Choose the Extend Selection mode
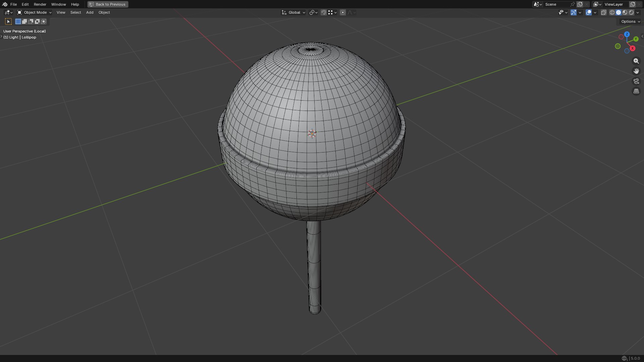Image resolution: width=644 pixels, height=362 pixels. (24, 21)
